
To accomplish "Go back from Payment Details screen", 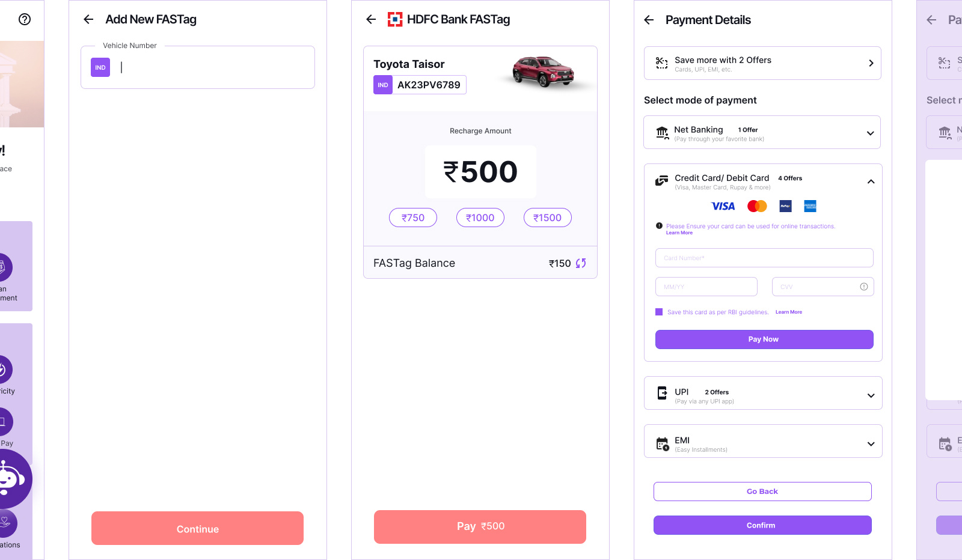I will [649, 20].
